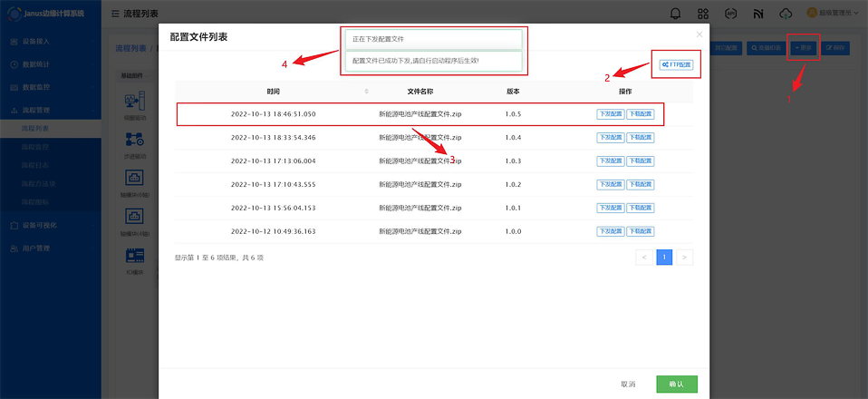868x399 pixels.
Task: Open the 更多 dropdown button
Action: [x=803, y=47]
